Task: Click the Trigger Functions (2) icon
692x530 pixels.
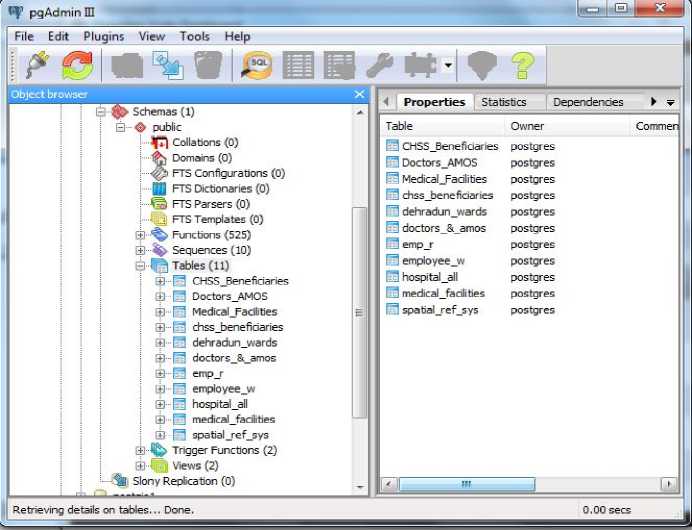Action: point(159,450)
